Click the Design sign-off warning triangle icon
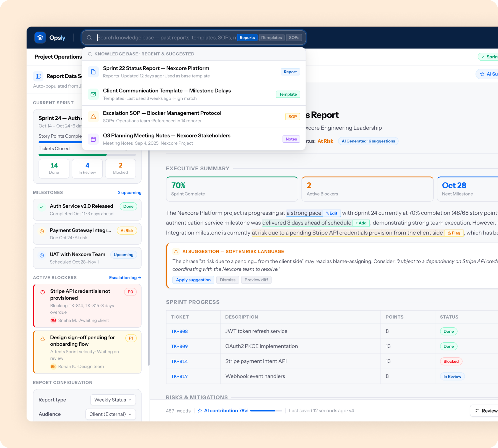Viewport: 498px width, 448px height. point(43,338)
